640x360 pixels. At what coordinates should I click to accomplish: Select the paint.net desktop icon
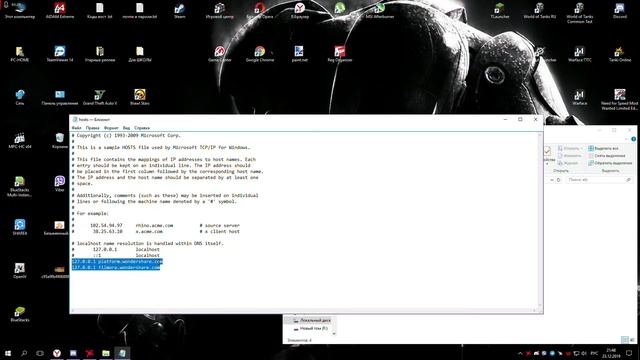(300, 54)
